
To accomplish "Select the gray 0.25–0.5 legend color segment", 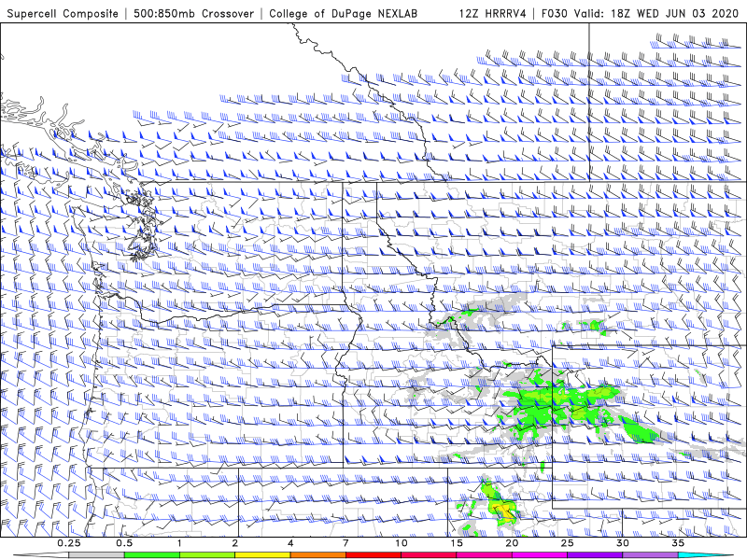I will [96, 555].
